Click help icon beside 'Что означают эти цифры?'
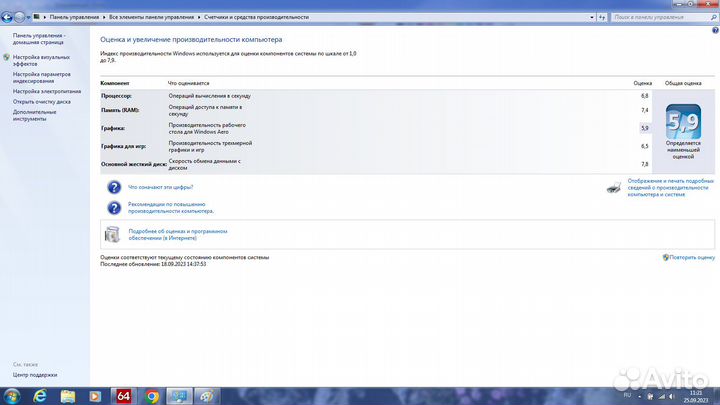This screenshot has height=405, width=720. point(114,187)
